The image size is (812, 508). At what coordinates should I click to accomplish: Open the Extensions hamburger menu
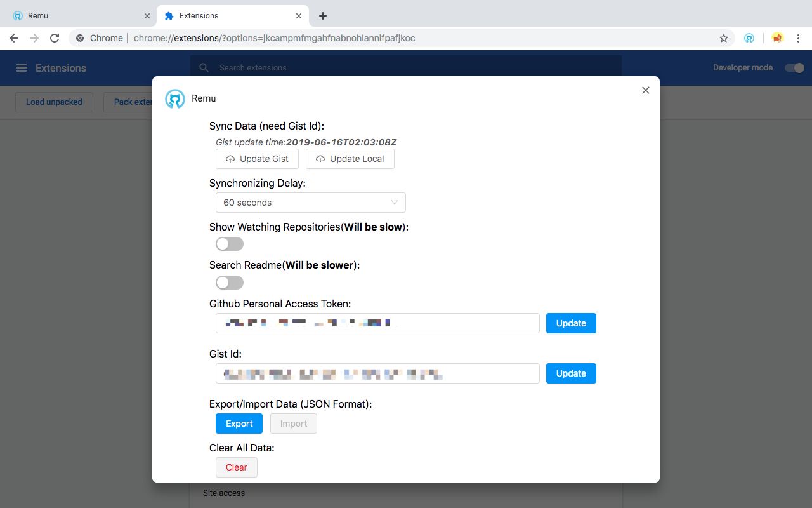coord(22,68)
